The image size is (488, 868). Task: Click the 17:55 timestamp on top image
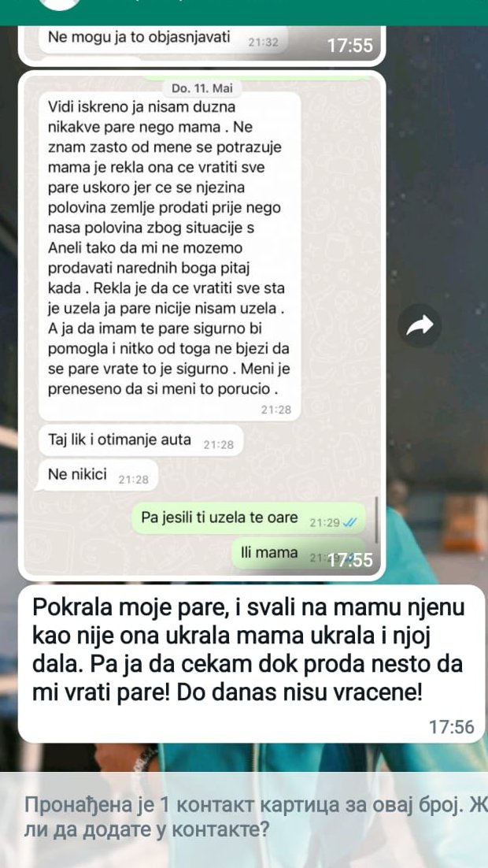[x=349, y=46]
